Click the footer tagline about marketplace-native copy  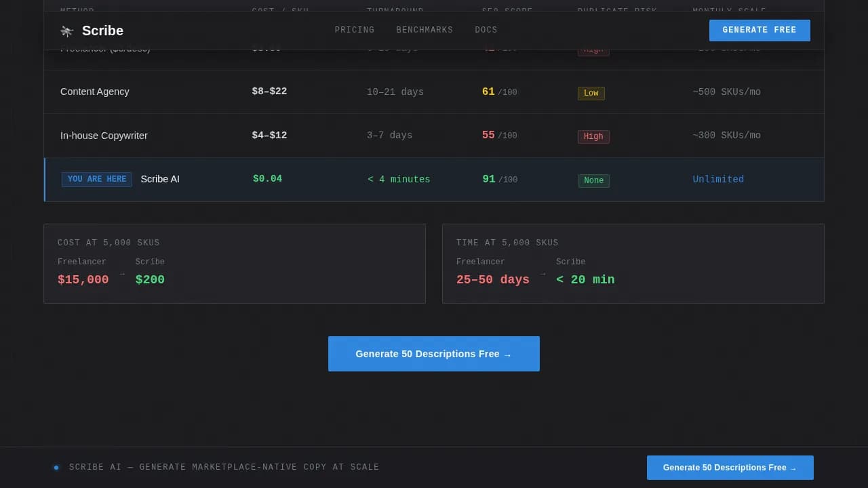[224, 468]
